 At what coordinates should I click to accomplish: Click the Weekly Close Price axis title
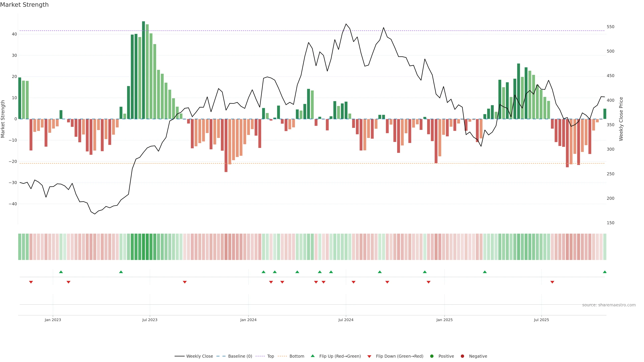coord(621,119)
